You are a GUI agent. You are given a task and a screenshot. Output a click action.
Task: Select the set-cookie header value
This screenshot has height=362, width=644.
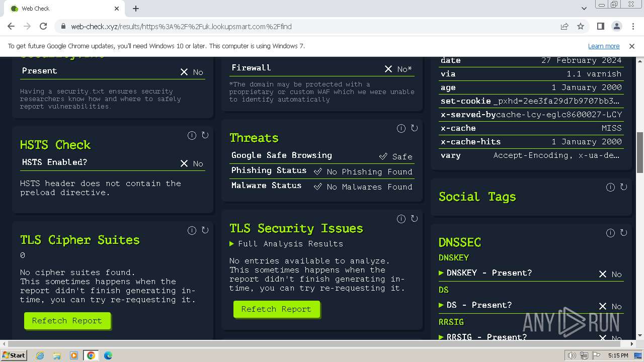(x=557, y=101)
